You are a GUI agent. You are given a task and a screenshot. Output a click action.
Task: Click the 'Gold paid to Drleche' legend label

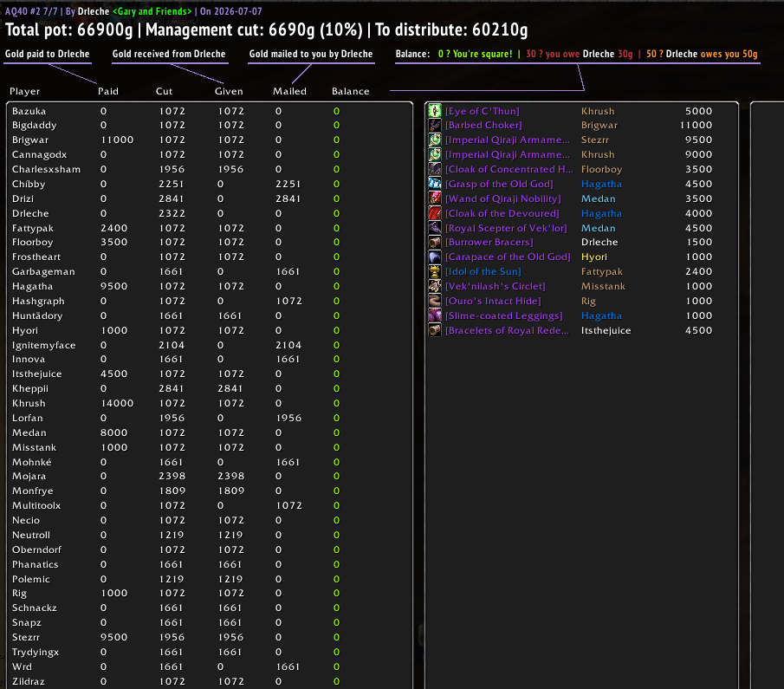point(47,54)
